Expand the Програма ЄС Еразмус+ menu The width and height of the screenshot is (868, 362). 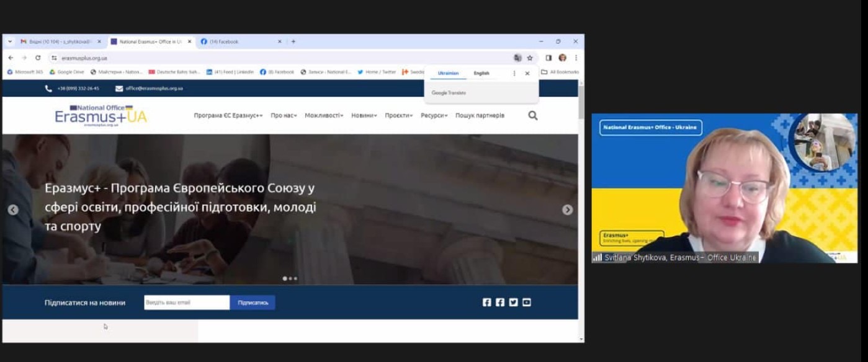(228, 115)
